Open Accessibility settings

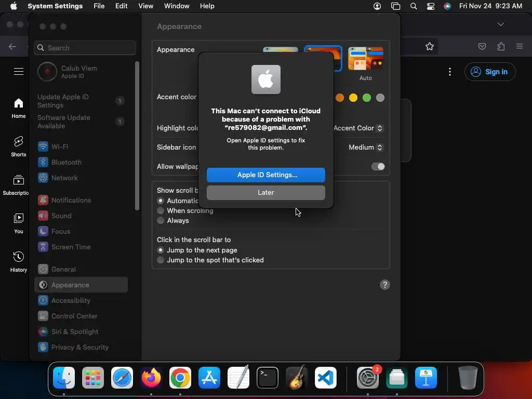pyautogui.click(x=81, y=301)
